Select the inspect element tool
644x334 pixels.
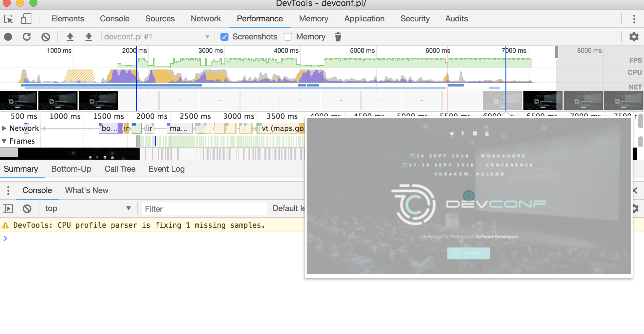point(8,19)
